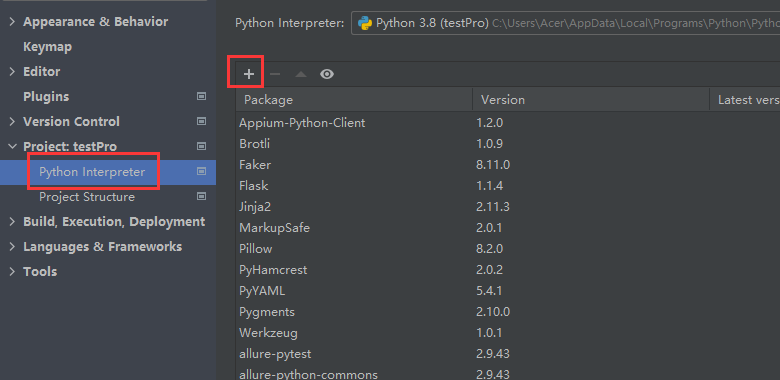This screenshot has height=380, width=780.
Task: Click Faker version 8.11.0 cell
Action: [492, 165]
